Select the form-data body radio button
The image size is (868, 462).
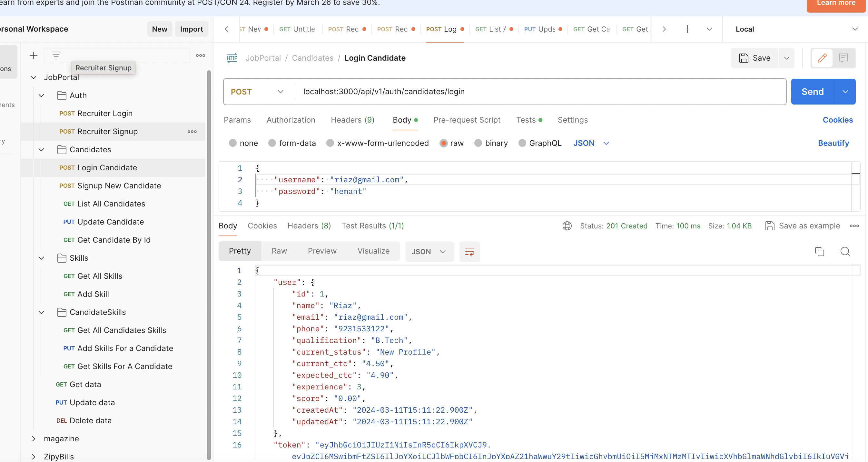272,143
